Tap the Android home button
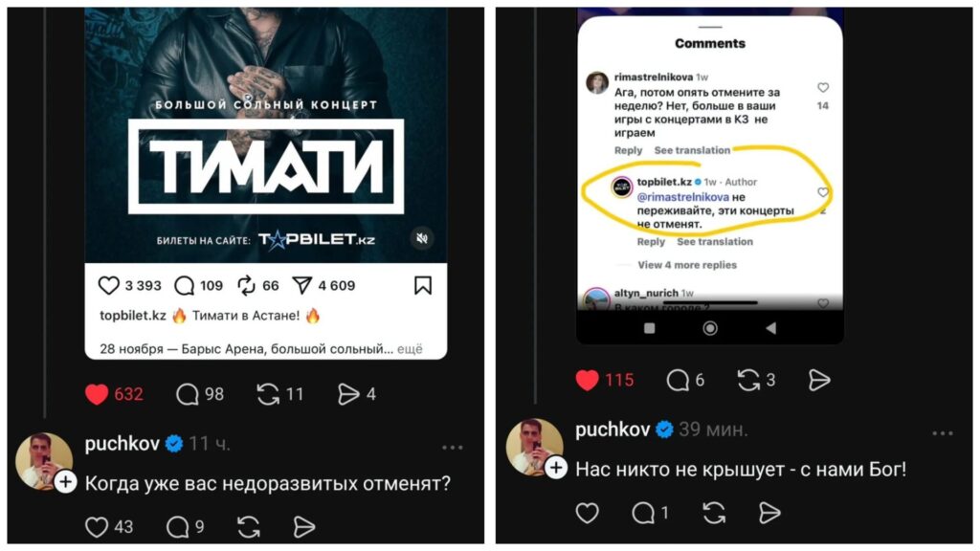 coord(710,328)
